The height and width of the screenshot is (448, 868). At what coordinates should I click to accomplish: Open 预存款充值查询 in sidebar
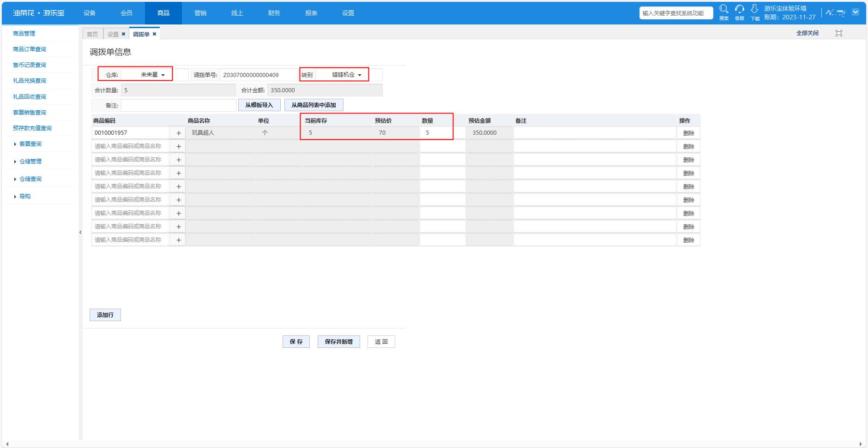(x=32, y=128)
